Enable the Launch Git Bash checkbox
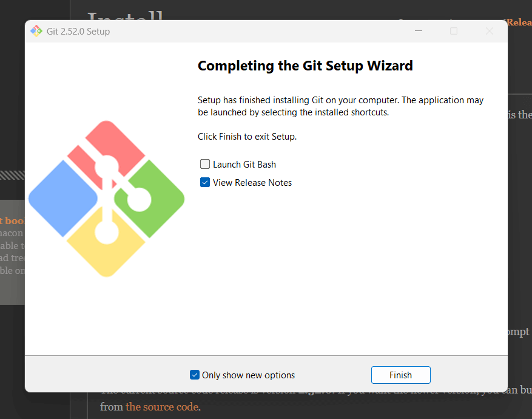This screenshot has height=419, width=532. pyautogui.click(x=204, y=164)
